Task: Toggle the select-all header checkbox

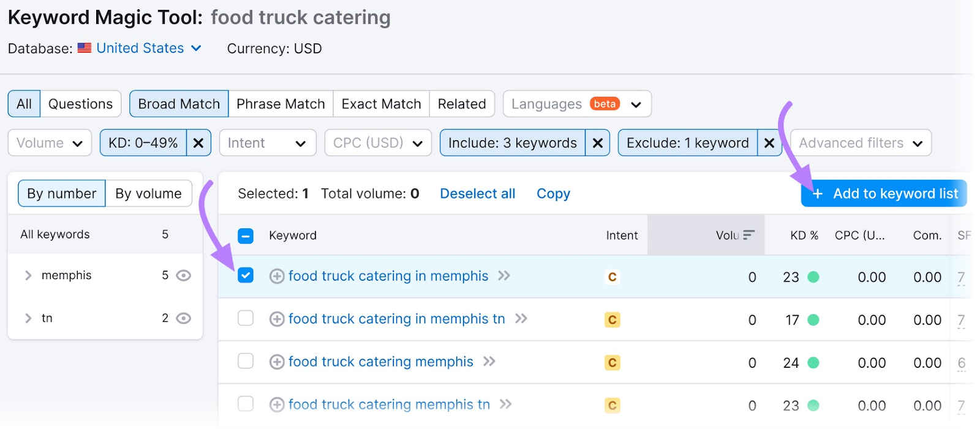Action: [x=246, y=236]
